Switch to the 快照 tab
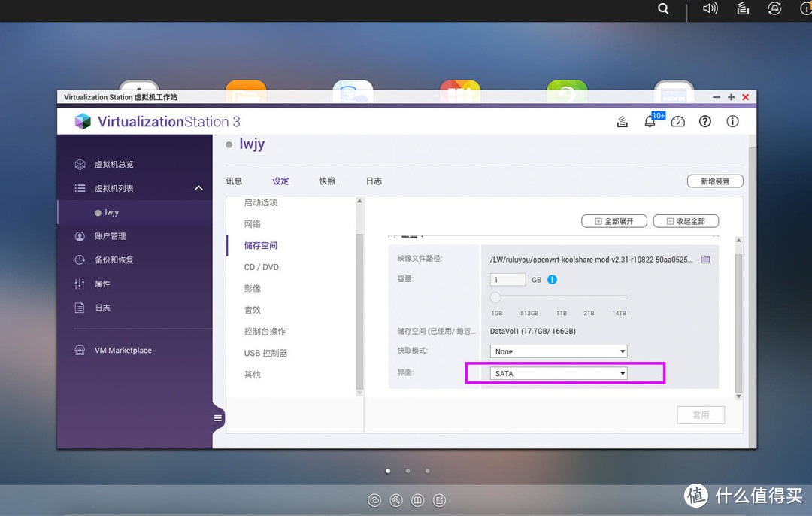 327,181
